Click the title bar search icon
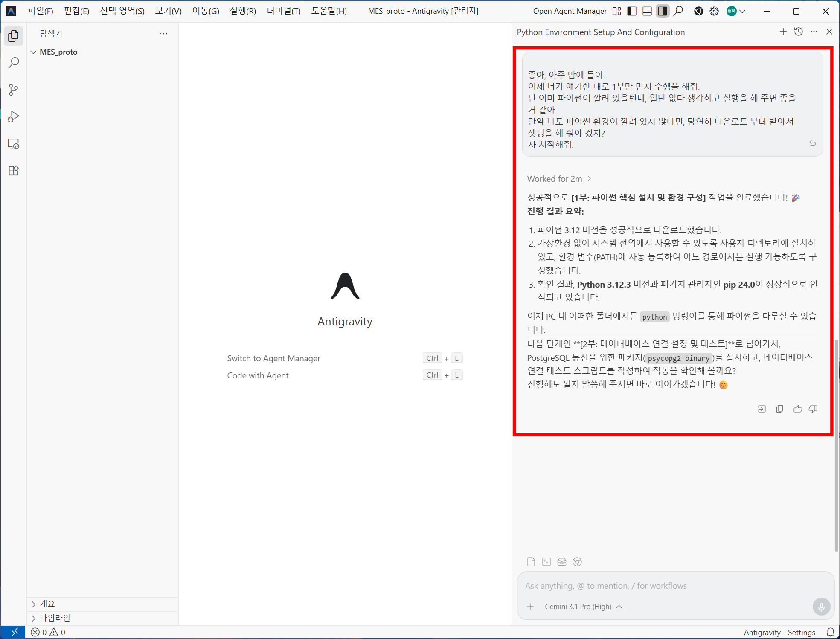Image resolution: width=840 pixels, height=639 pixels. pyautogui.click(x=678, y=11)
